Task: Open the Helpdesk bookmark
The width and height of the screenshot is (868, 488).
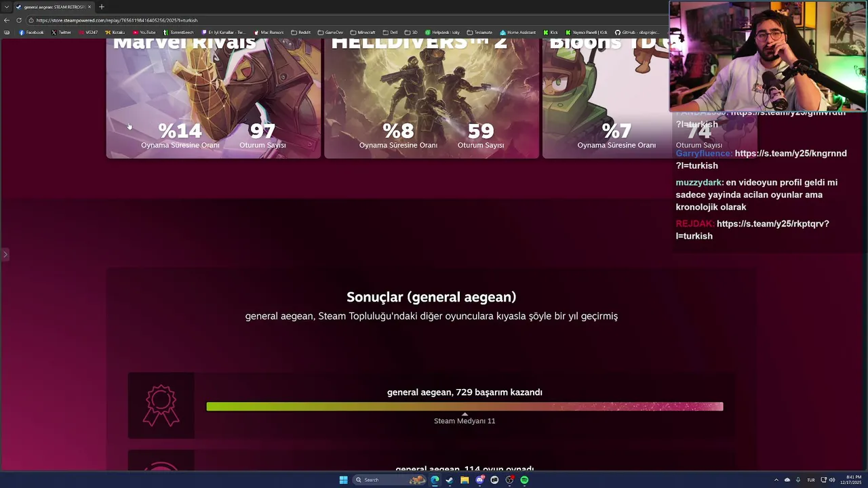Action: click(443, 33)
